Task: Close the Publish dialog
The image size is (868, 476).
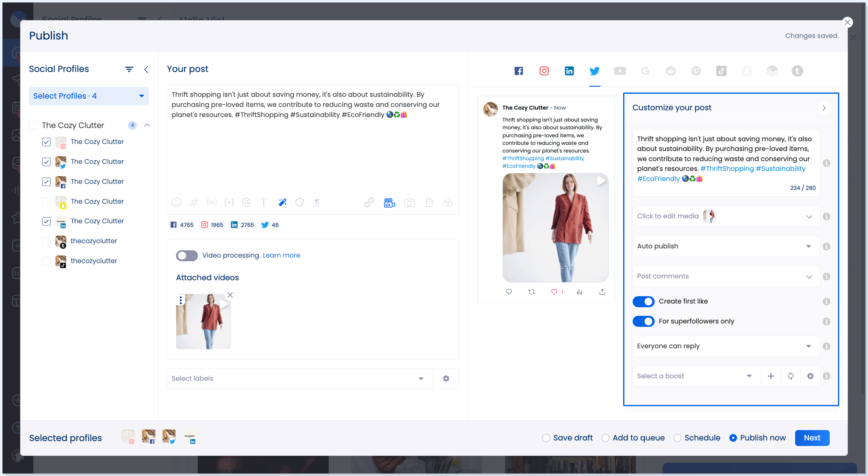Action: 847,22
